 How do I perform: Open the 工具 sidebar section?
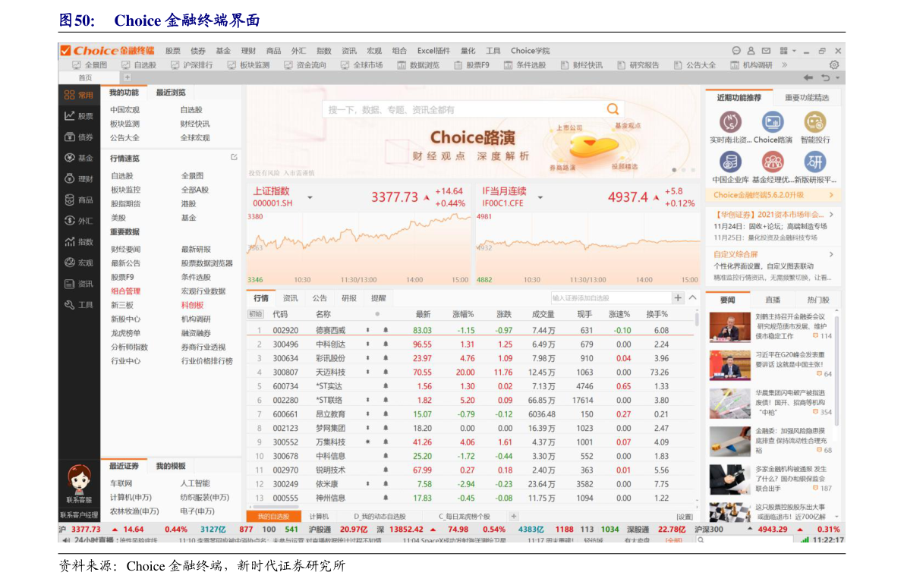(79, 305)
